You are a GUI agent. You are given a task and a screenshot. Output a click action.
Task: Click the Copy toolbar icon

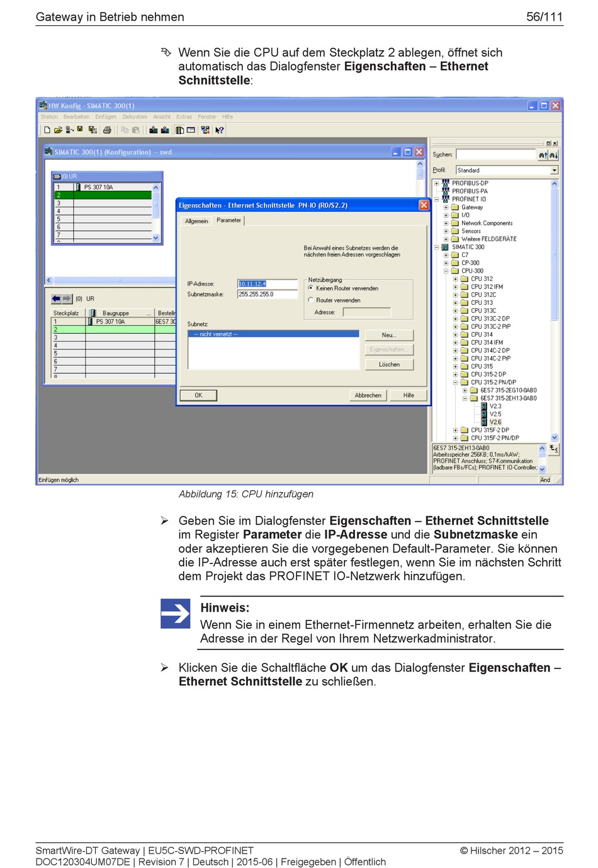pos(125,130)
